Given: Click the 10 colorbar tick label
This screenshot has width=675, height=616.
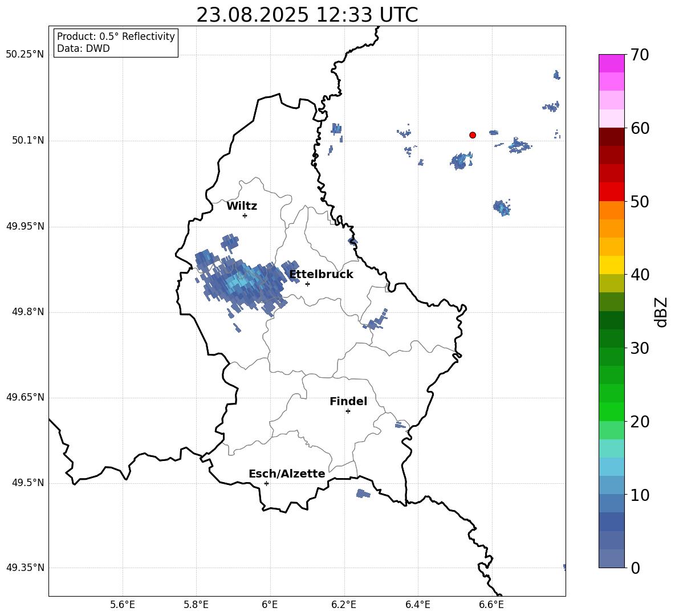Looking at the screenshot, I should tap(640, 495).
